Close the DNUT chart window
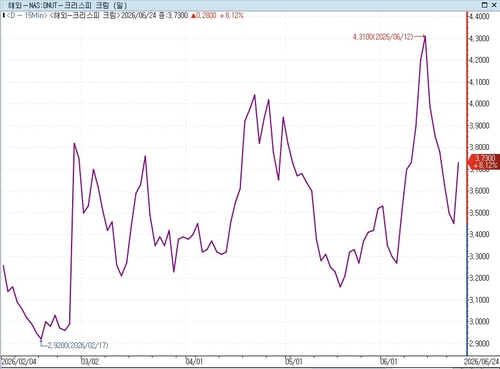Screen dimensions: 500x369 tap(494, 5)
